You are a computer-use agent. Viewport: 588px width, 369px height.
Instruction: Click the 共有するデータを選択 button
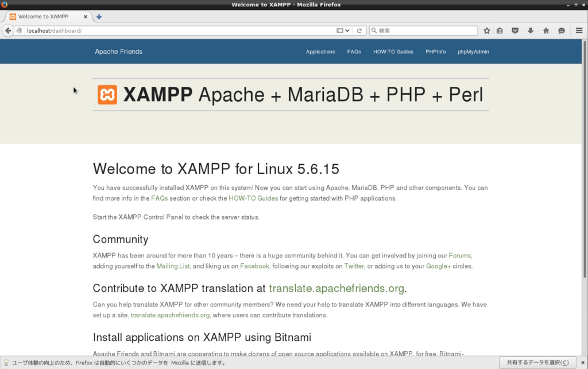point(537,363)
